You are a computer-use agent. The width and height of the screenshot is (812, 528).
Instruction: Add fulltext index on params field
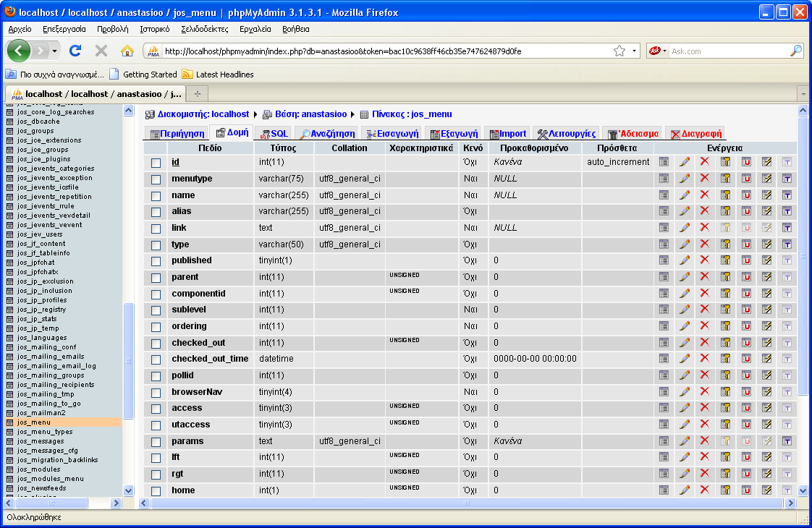(x=787, y=441)
